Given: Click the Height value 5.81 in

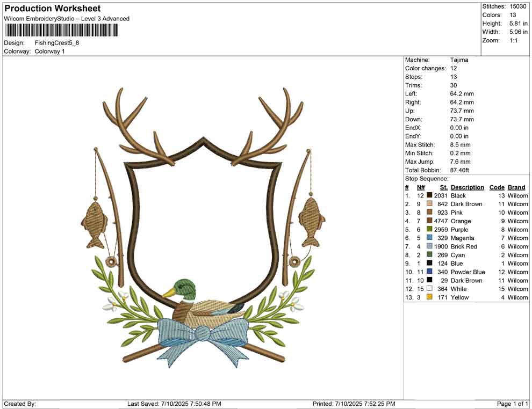Looking at the screenshot, I should [519, 24].
